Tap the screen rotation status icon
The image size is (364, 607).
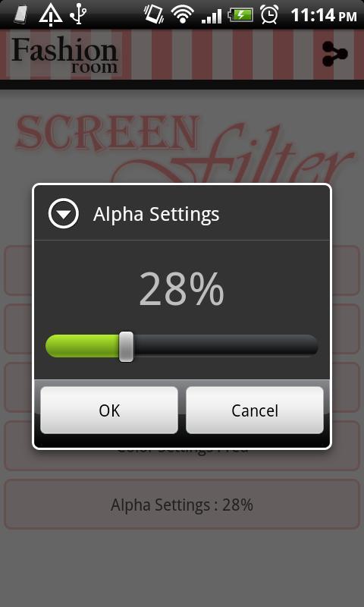(154, 14)
